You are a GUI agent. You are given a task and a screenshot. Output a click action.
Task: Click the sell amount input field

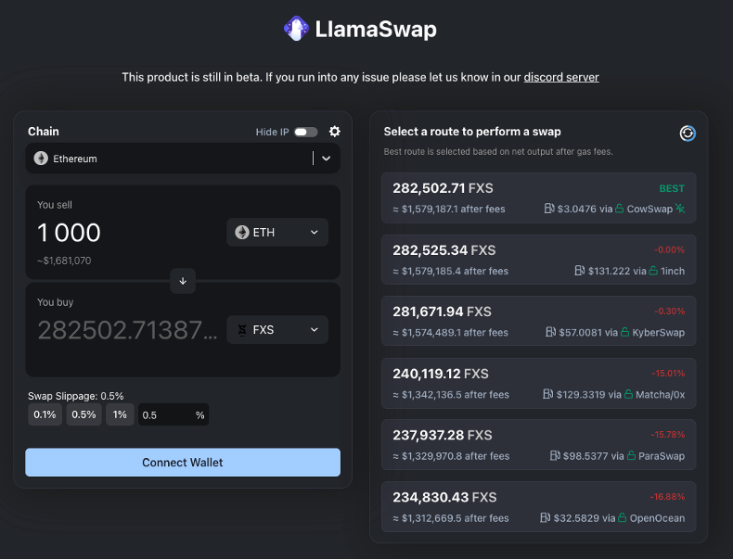[121, 233]
